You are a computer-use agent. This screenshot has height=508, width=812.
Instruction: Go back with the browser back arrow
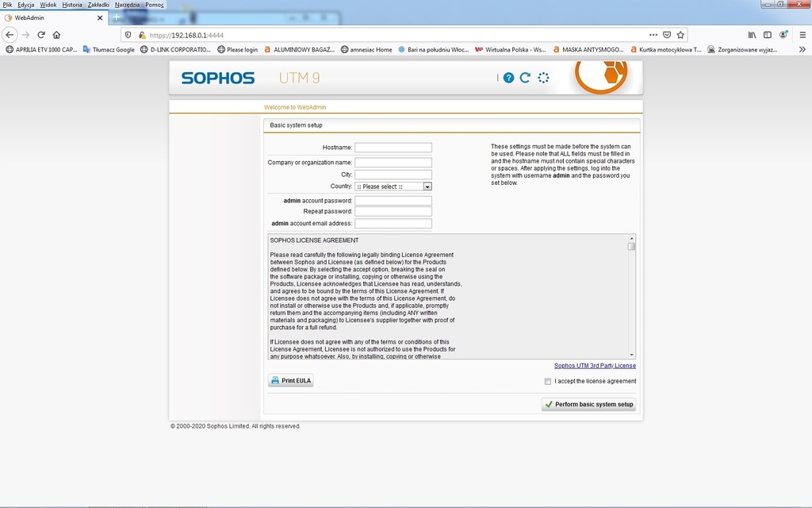click(x=10, y=35)
